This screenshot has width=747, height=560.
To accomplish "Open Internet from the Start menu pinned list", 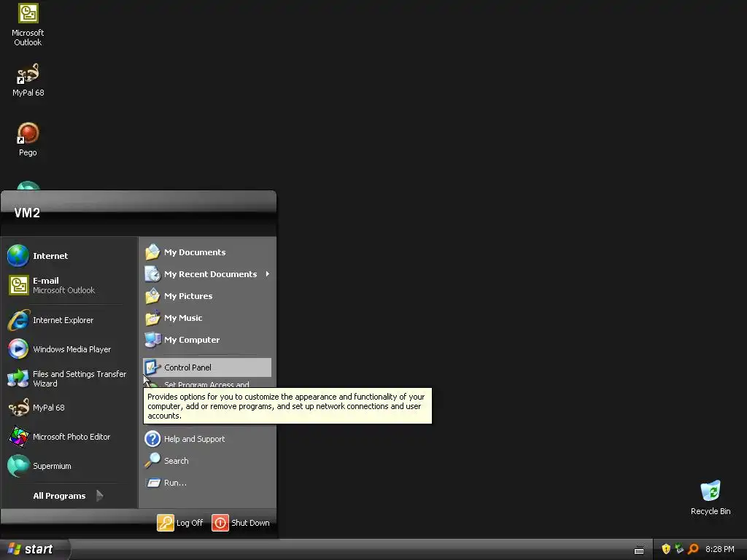I will pyautogui.click(x=69, y=256).
